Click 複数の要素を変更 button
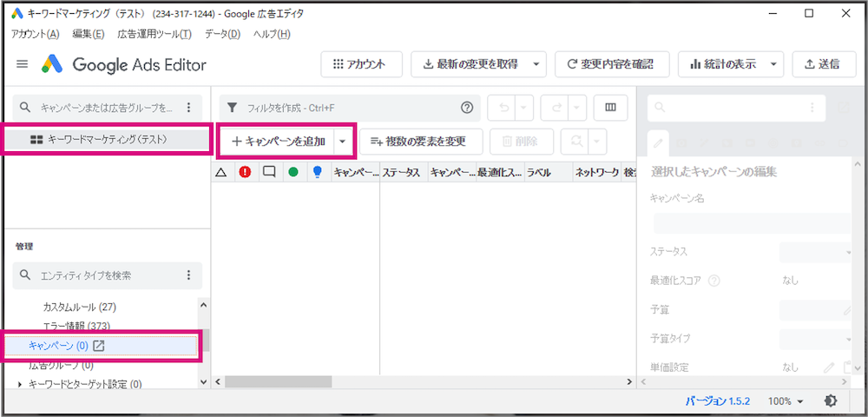 point(421,142)
